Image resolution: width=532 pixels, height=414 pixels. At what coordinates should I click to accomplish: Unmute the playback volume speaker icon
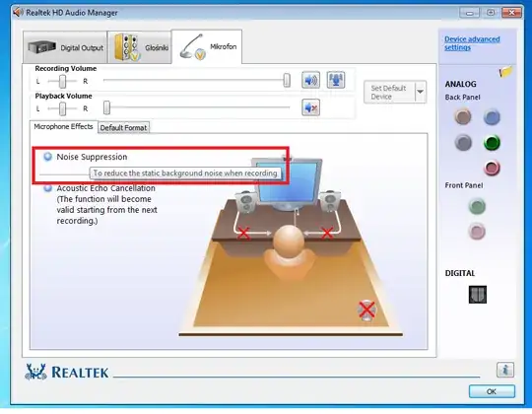[x=310, y=107]
